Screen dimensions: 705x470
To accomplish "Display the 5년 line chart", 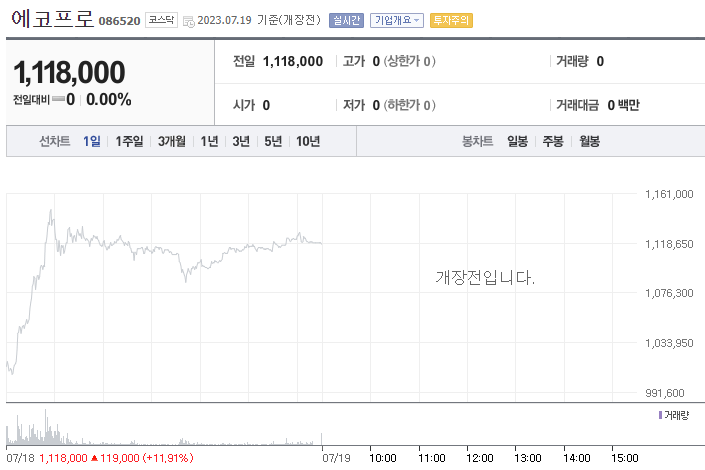I will pos(273,142).
